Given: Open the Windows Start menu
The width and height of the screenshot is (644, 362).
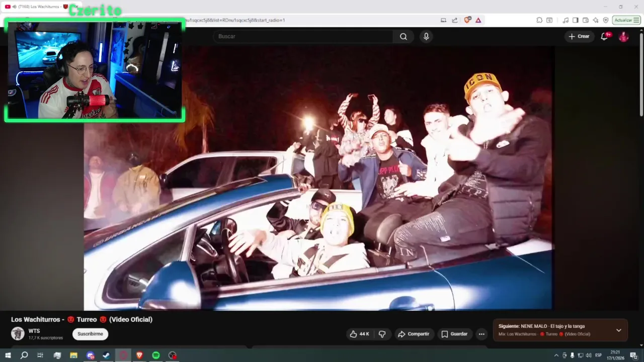Looking at the screenshot, I should coord(8,355).
